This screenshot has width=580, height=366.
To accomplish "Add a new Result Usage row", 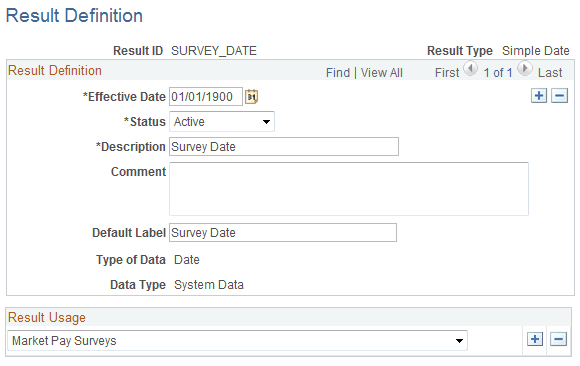I will point(535,339).
